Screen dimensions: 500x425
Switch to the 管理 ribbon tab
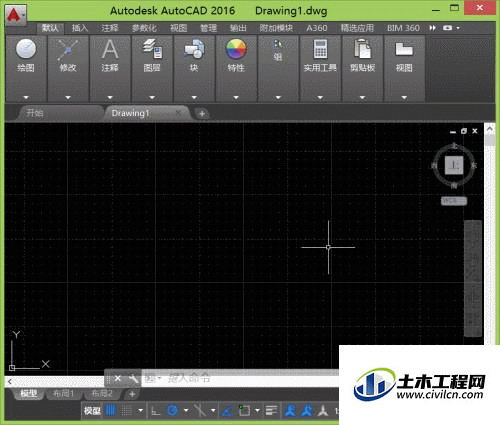(208, 28)
